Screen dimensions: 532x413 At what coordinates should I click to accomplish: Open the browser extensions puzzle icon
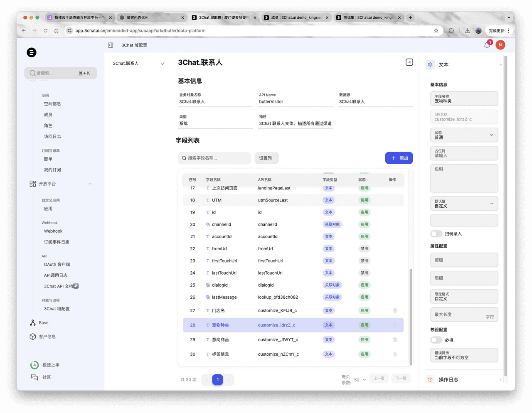click(451, 31)
